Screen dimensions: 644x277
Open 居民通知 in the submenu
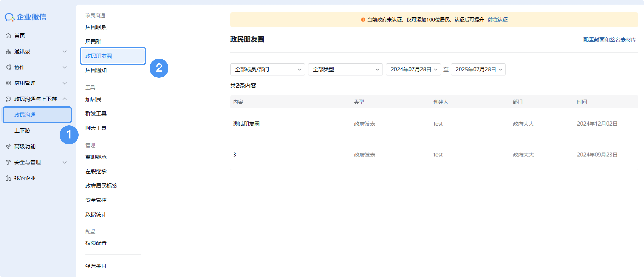[x=96, y=70]
